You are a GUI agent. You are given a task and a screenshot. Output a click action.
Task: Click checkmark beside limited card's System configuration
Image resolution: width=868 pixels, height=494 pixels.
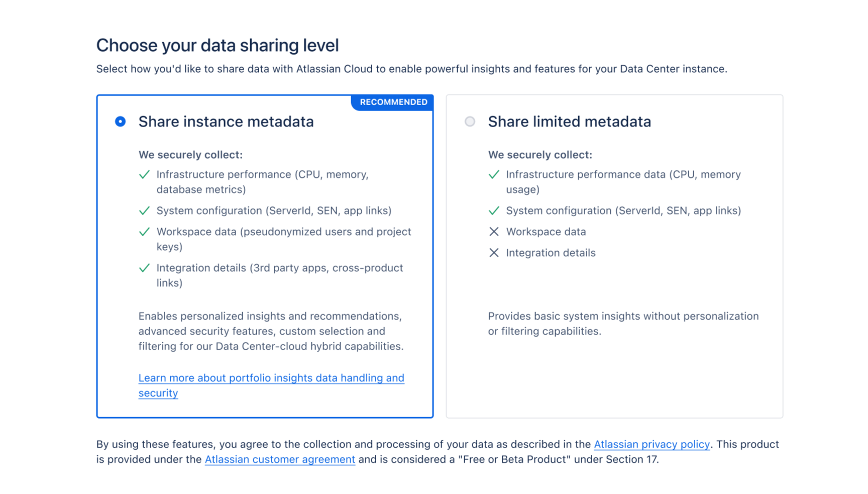[494, 211]
